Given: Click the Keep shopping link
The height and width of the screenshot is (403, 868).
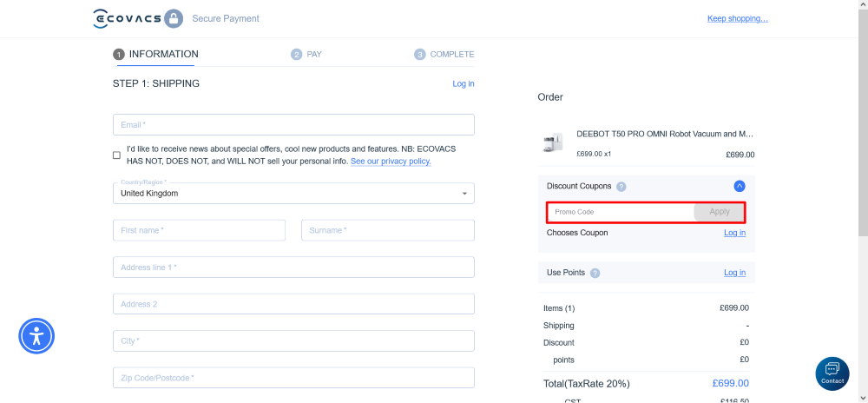Looking at the screenshot, I should (737, 18).
